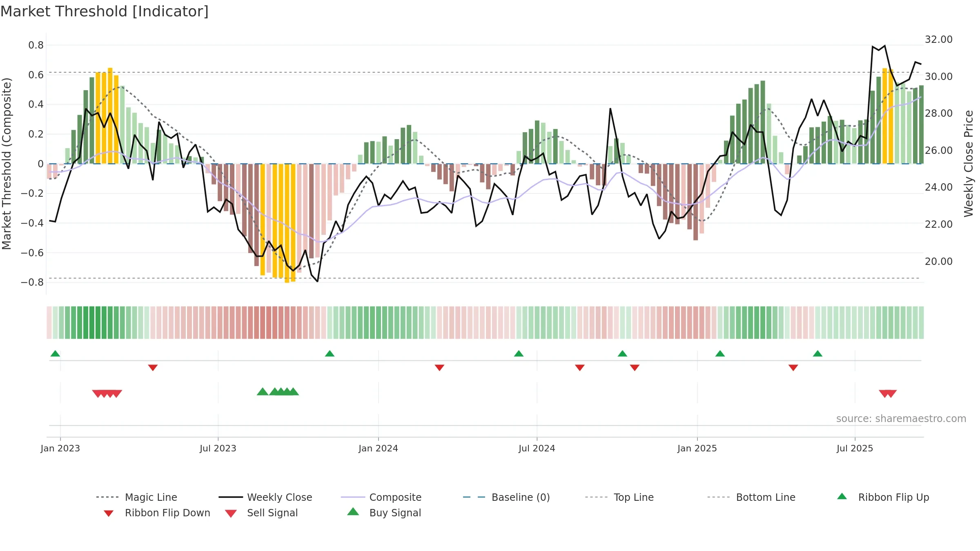Click the Weekly Close Price axis title
Viewport: 980px width, 551px height.
(969, 164)
